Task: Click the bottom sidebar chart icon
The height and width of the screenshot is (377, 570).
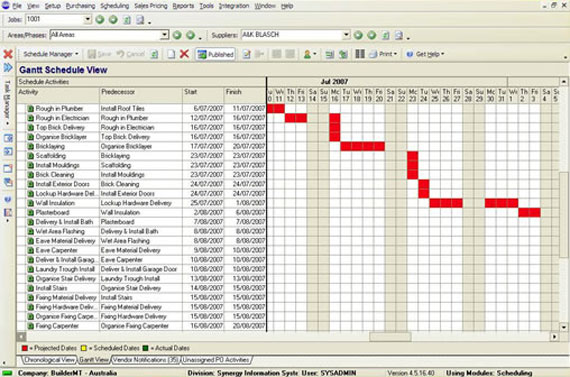Action: pos(8,212)
